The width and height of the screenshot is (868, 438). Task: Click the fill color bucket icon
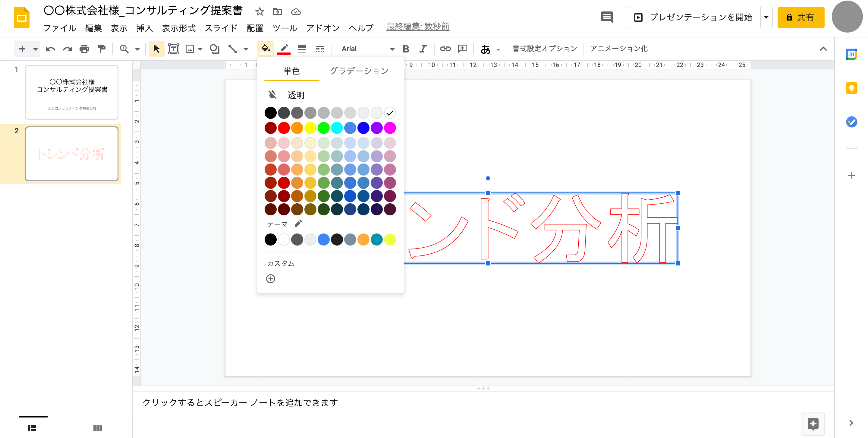266,49
